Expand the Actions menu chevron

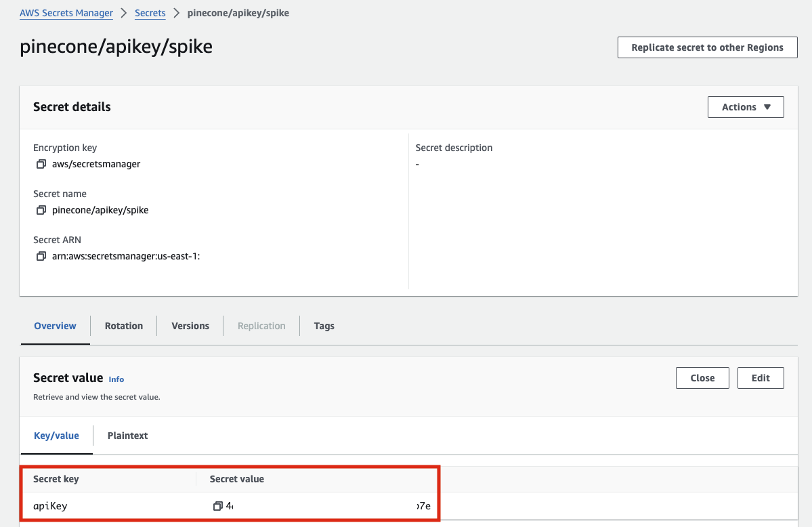[x=767, y=106]
